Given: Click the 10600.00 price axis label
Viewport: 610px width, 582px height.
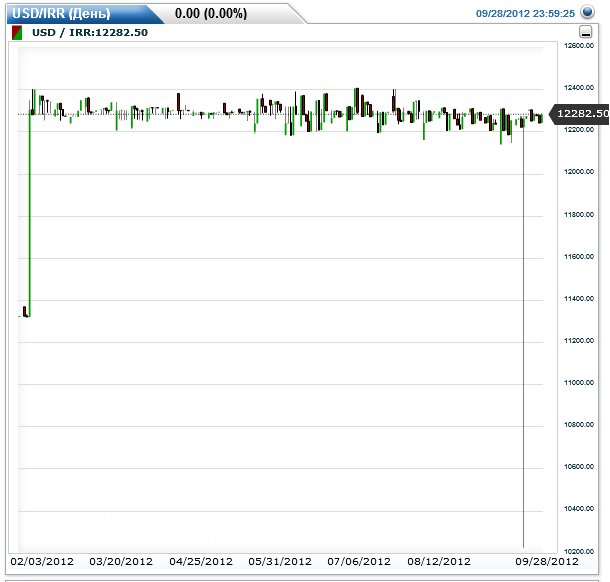Looking at the screenshot, I should tap(579, 466).
